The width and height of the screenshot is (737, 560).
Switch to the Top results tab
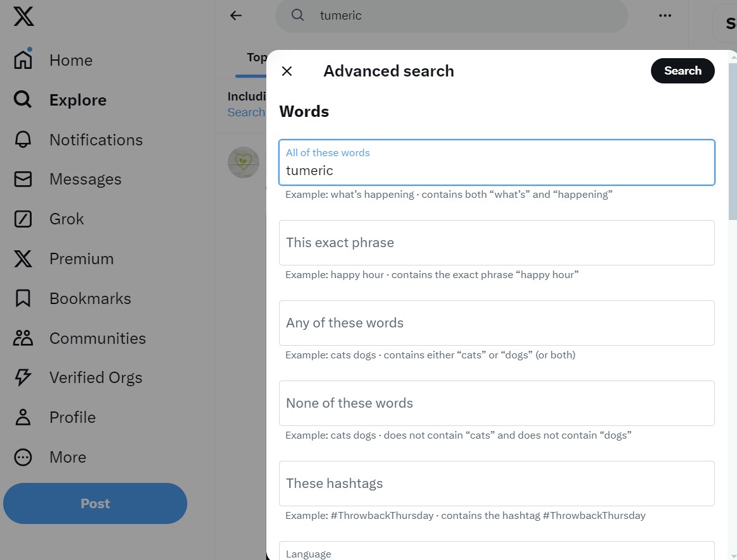click(256, 57)
